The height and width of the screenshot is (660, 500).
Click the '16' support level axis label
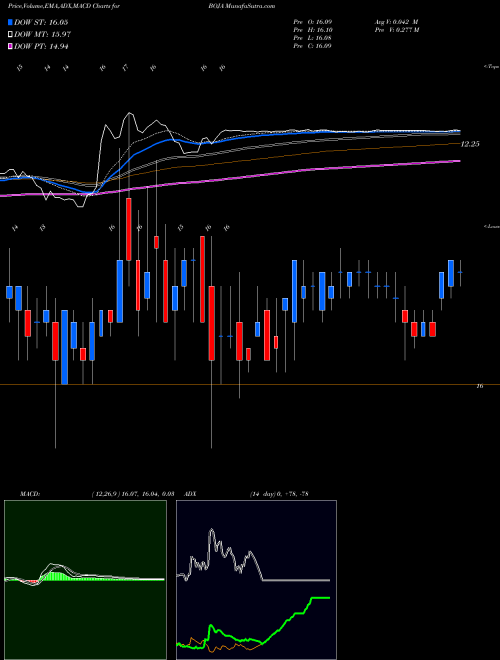click(x=479, y=386)
